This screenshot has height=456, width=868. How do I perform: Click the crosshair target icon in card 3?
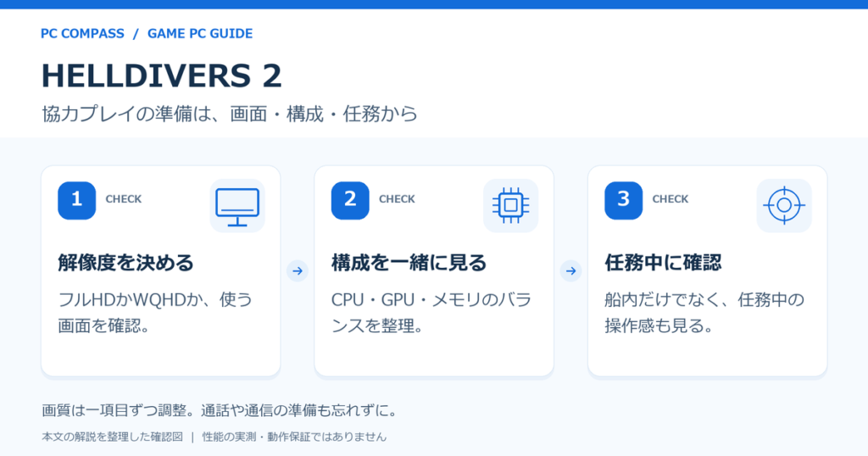(784, 206)
